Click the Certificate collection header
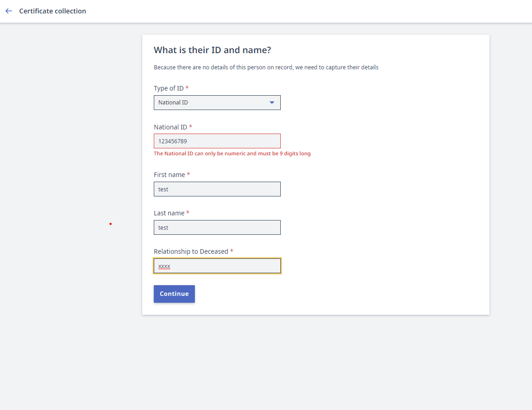The image size is (532, 410). tap(52, 11)
